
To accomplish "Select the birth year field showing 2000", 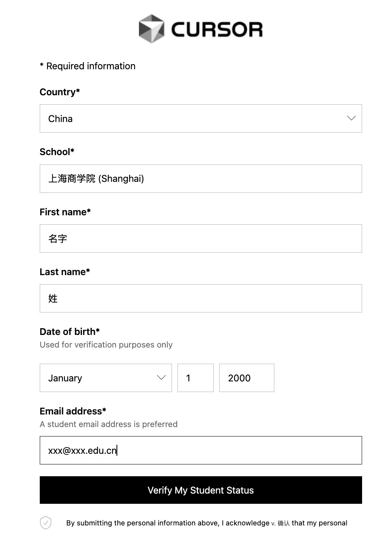I will click(x=247, y=378).
